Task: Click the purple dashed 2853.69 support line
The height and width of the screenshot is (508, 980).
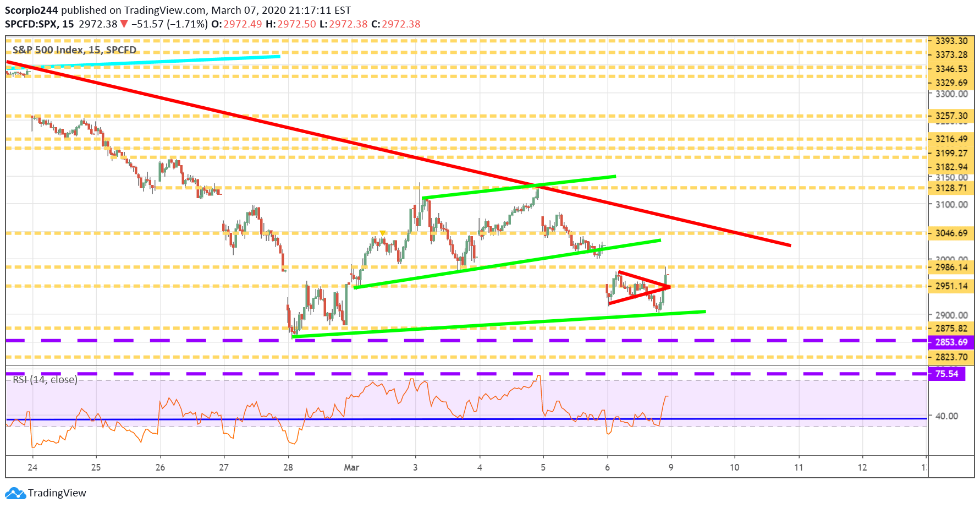Action: pos(466,341)
